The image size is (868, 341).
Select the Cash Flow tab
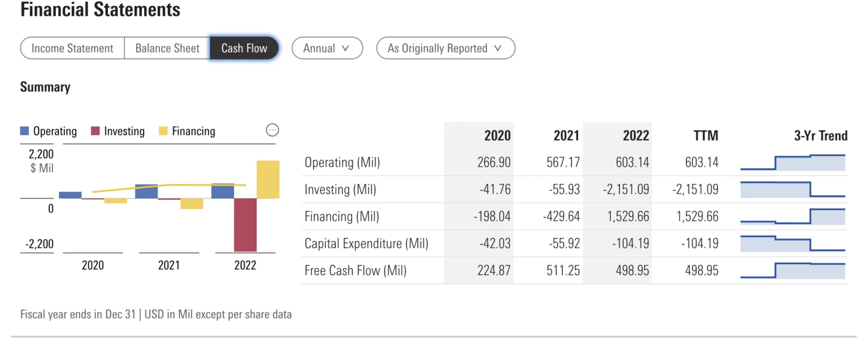tap(244, 49)
